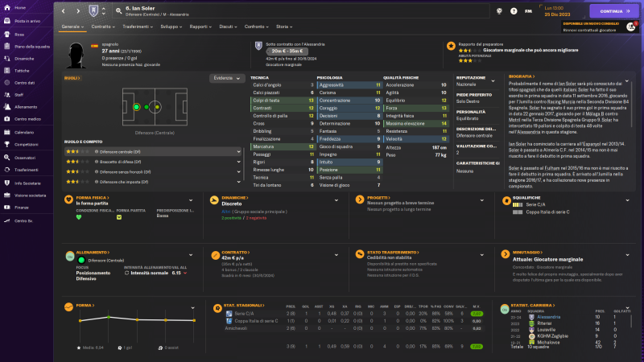Open the Stat. stagionali link
644x362 pixels.
click(244, 306)
